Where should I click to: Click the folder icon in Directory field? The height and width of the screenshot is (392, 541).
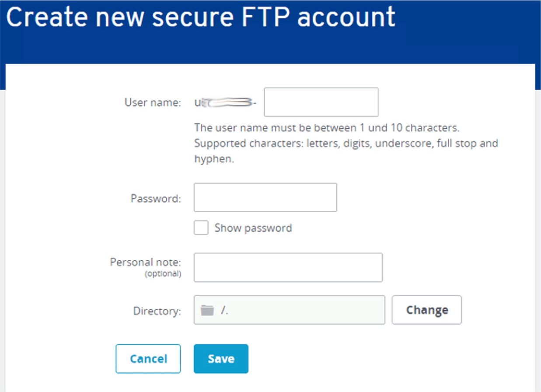tap(207, 310)
